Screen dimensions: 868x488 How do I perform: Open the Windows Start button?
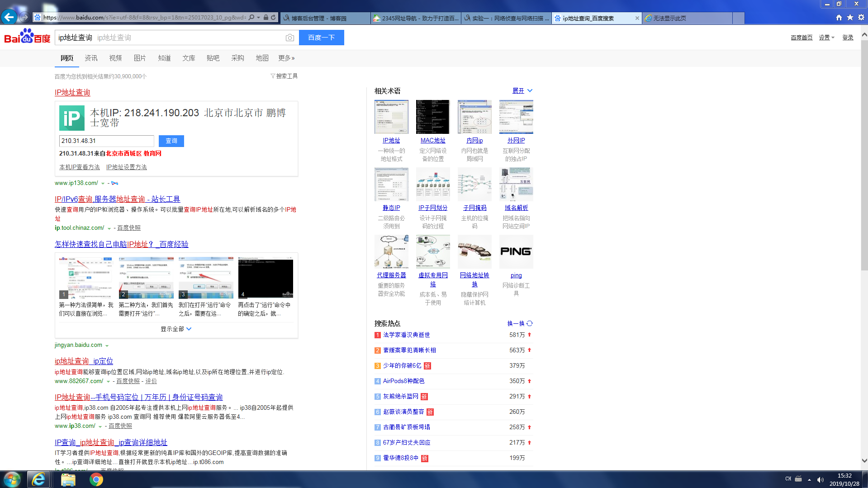(12, 479)
